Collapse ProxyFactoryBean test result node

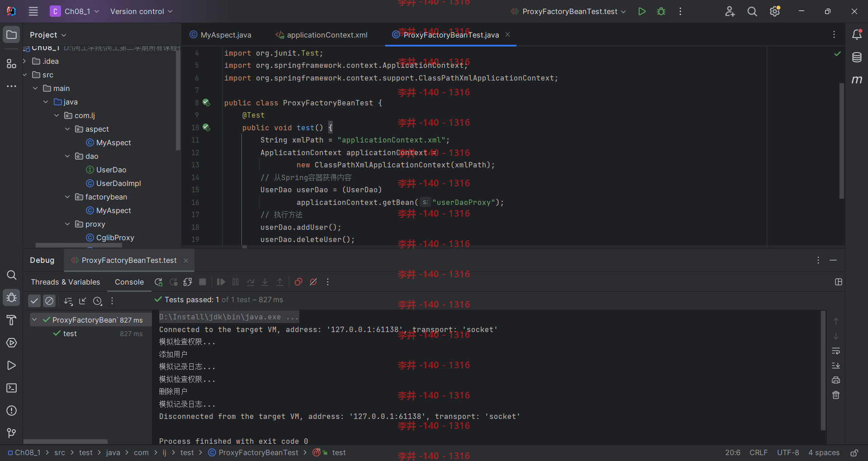[x=34, y=320]
